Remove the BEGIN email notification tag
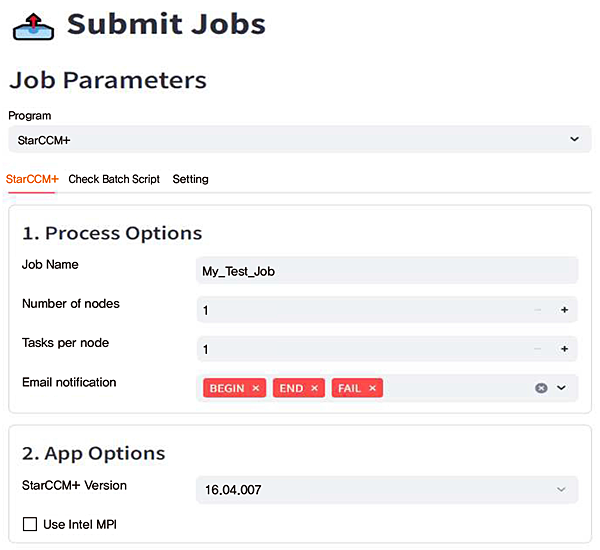The width and height of the screenshot is (600, 550). 256,388
